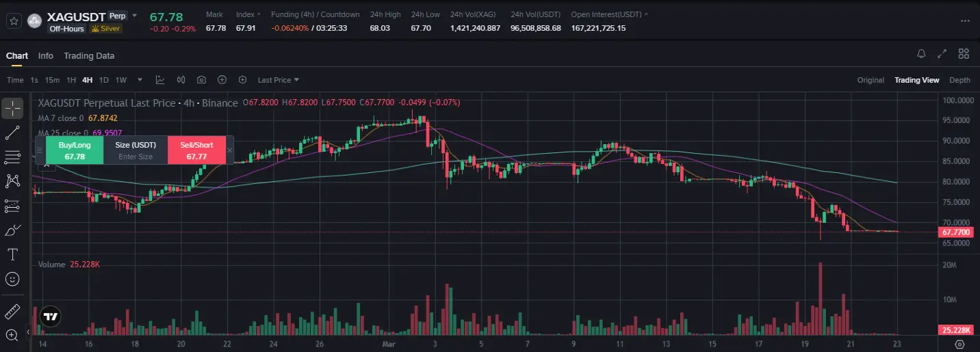Open the hexagon chart settings icon
This screenshot has height=352, width=980.
(242, 80)
